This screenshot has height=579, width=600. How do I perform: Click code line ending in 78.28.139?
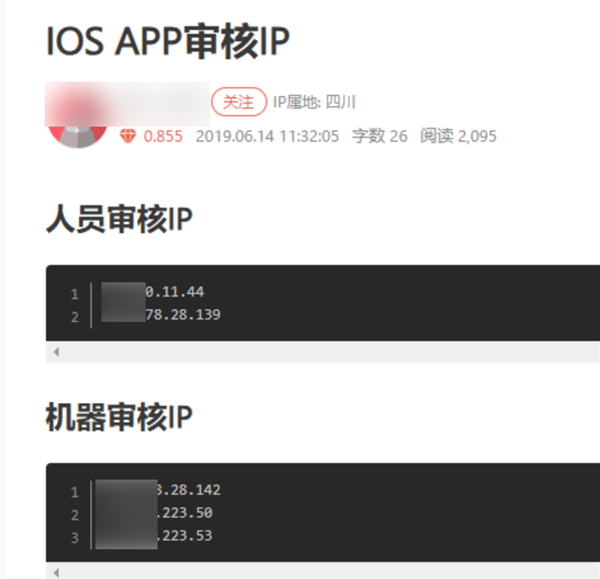(161, 315)
